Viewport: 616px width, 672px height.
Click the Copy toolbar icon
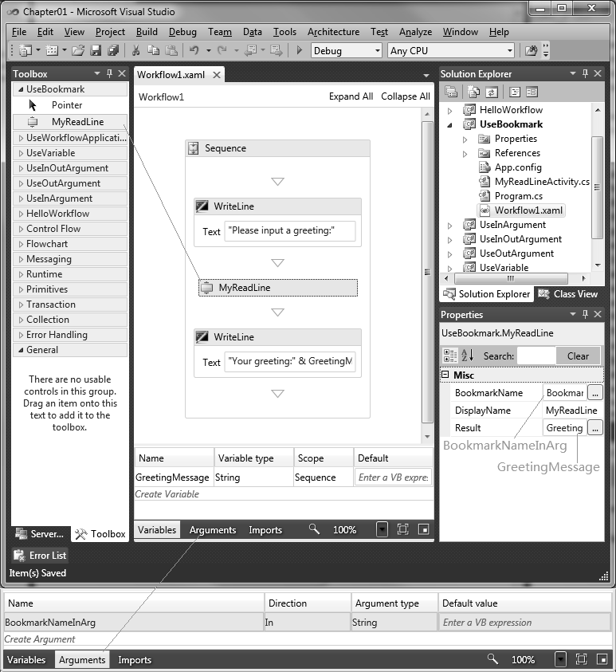153,50
